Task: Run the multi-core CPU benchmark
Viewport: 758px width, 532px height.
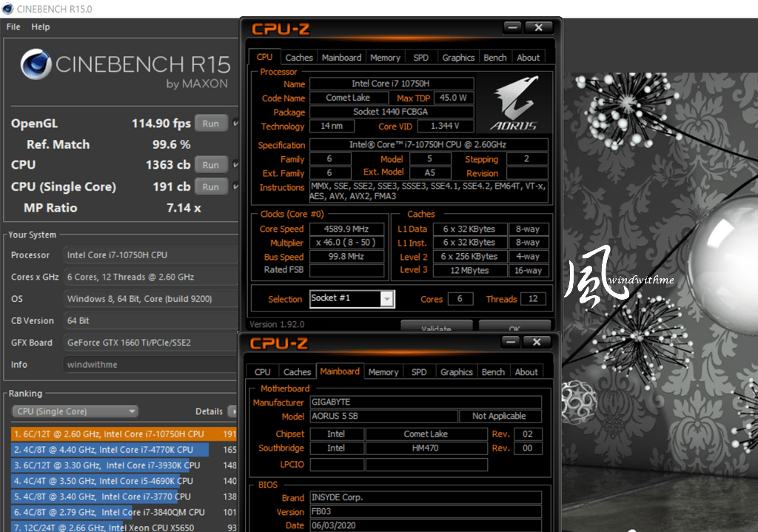Action: (211, 165)
